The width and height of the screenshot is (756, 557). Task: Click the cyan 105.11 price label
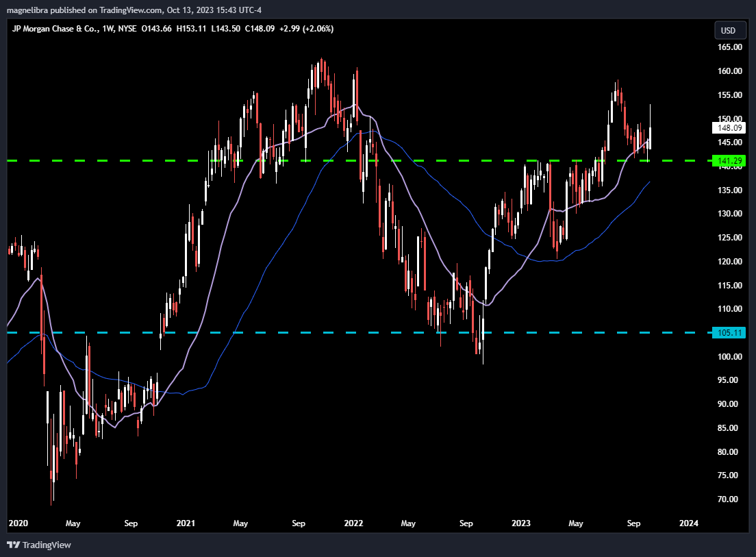coord(729,333)
